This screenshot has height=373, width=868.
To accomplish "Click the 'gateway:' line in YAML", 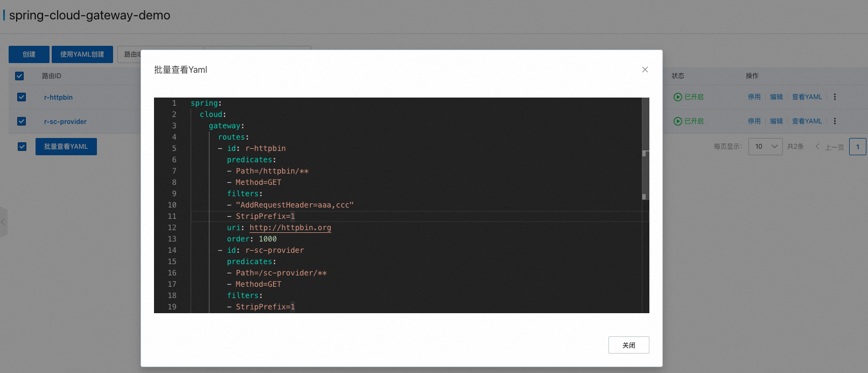I will pos(227,126).
